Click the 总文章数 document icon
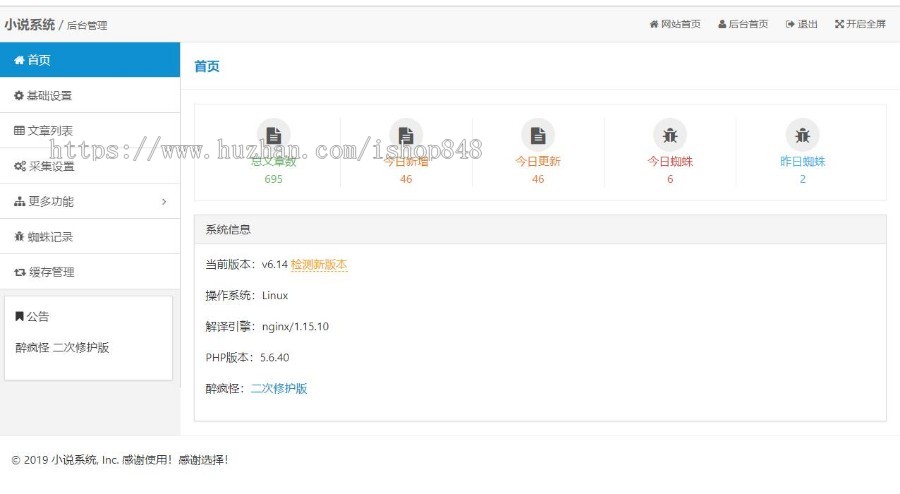 274,135
